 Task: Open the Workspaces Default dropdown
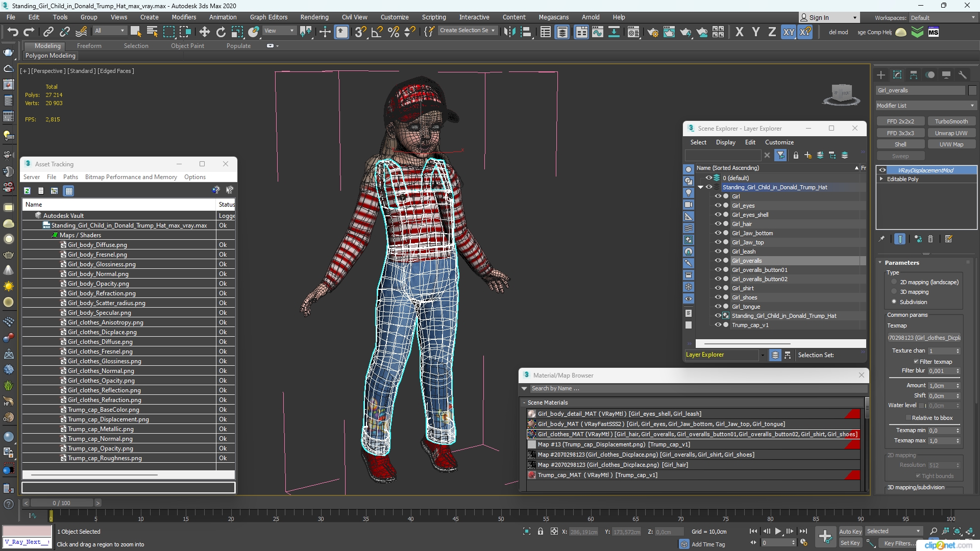point(943,18)
